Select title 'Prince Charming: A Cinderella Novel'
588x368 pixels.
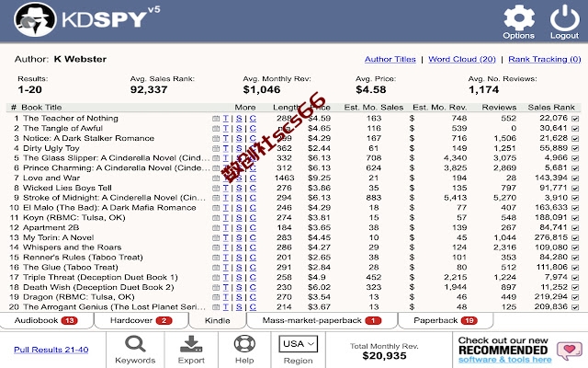coord(116,168)
